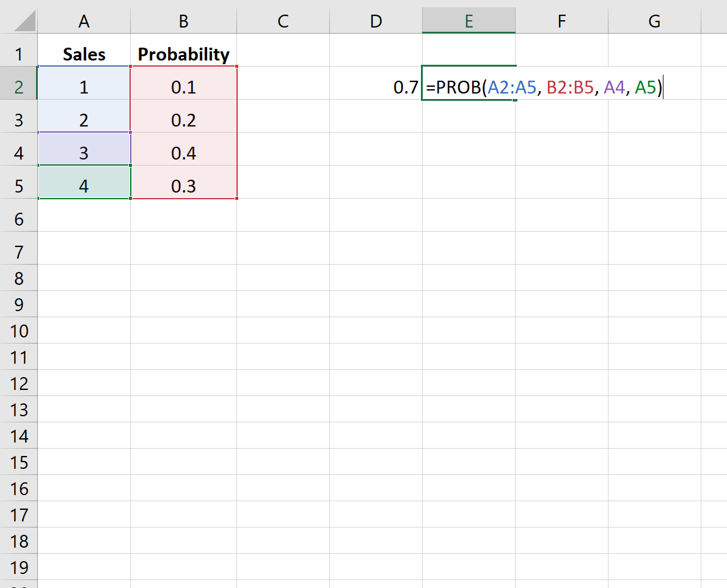Select row 9 header
This screenshot has height=588, width=727.
click(x=18, y=304)
